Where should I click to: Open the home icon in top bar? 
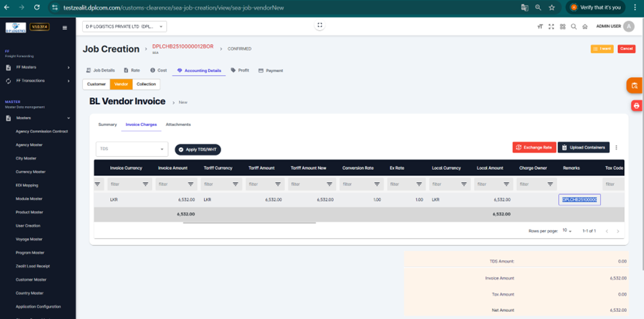tap(584, 27)
